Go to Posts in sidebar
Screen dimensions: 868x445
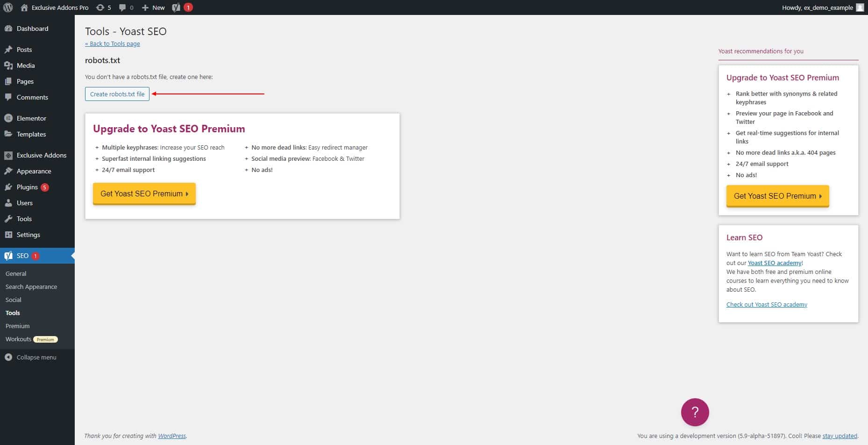[37, 50]
